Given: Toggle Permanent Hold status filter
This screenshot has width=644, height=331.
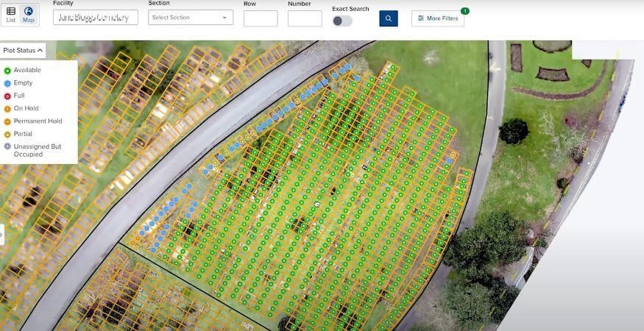Looking at the screenshot, I should pos(33,121).
